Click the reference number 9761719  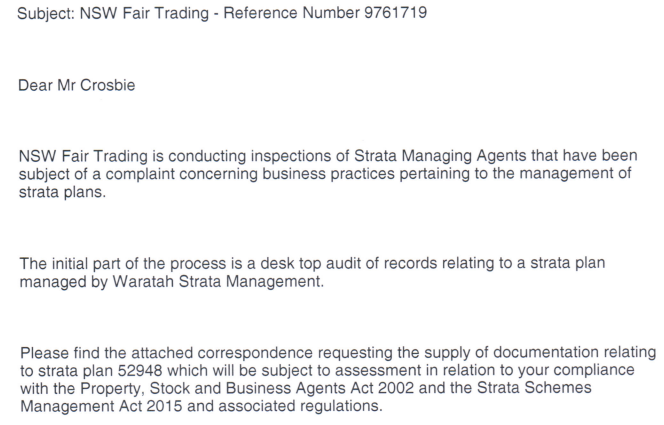point(396,13)
